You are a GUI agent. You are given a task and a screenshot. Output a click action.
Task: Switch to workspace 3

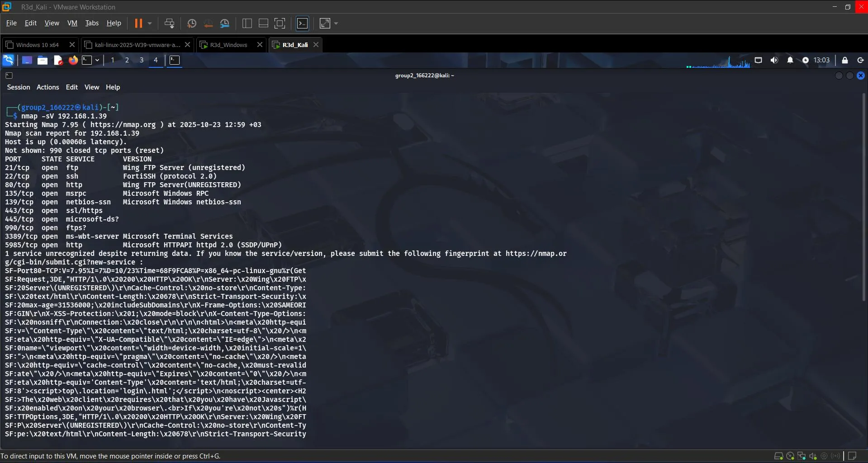click(x=142, y=60)
